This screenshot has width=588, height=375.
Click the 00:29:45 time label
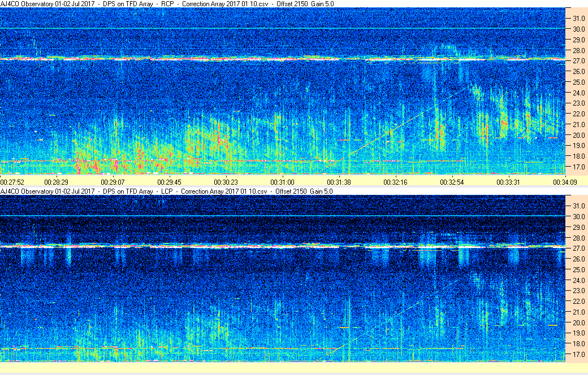pos(169,182)
